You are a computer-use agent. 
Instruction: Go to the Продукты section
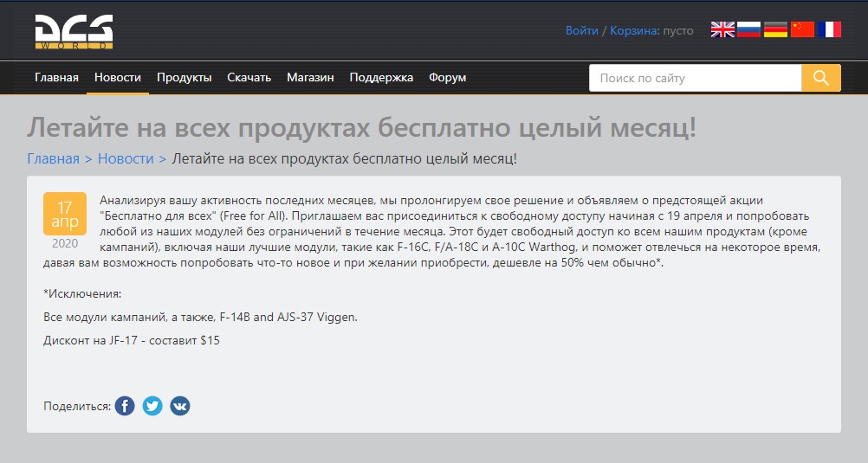[184, 77]
